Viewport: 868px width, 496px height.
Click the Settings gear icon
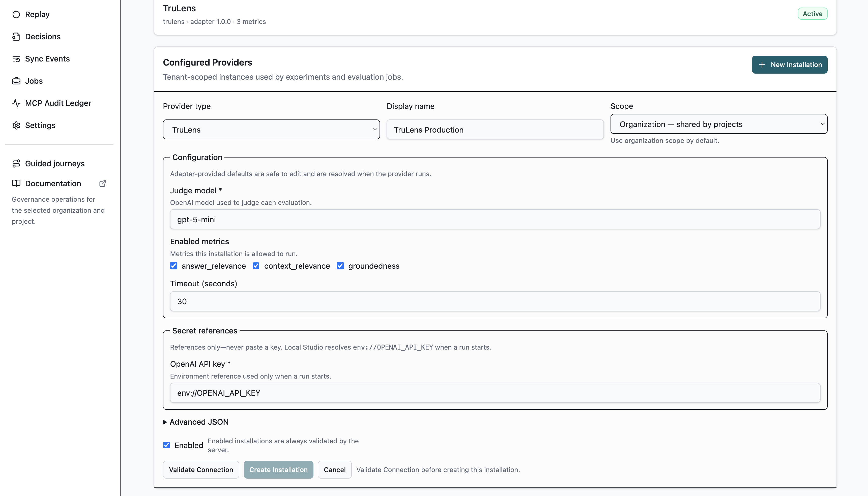pyautogui.click(x=16, y=125)
